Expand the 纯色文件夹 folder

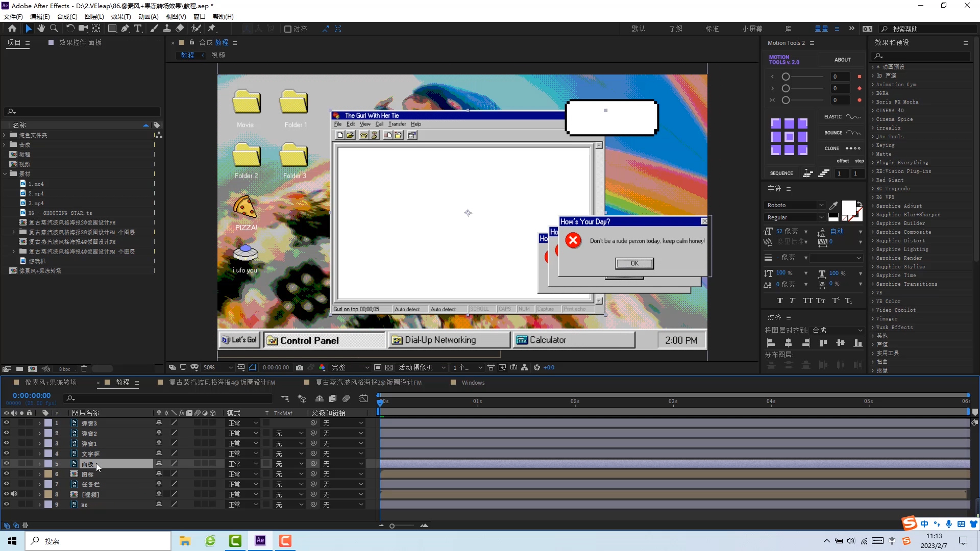click(5, 135)
